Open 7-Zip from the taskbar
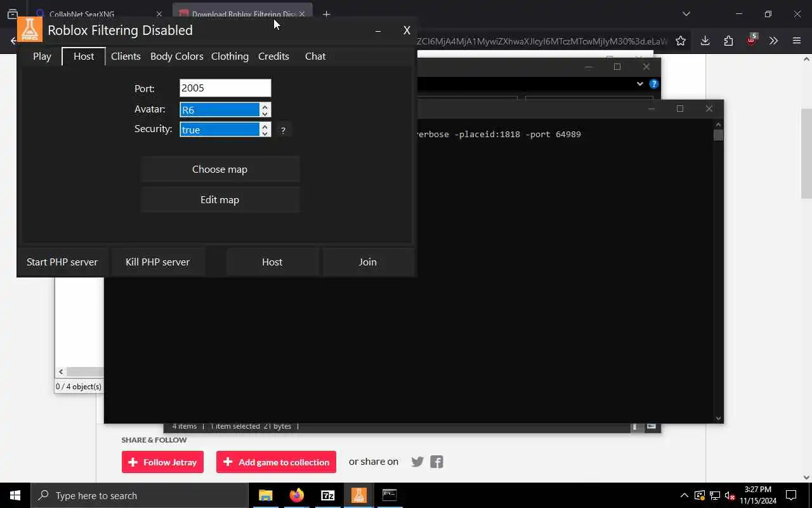 pos(327,495)
